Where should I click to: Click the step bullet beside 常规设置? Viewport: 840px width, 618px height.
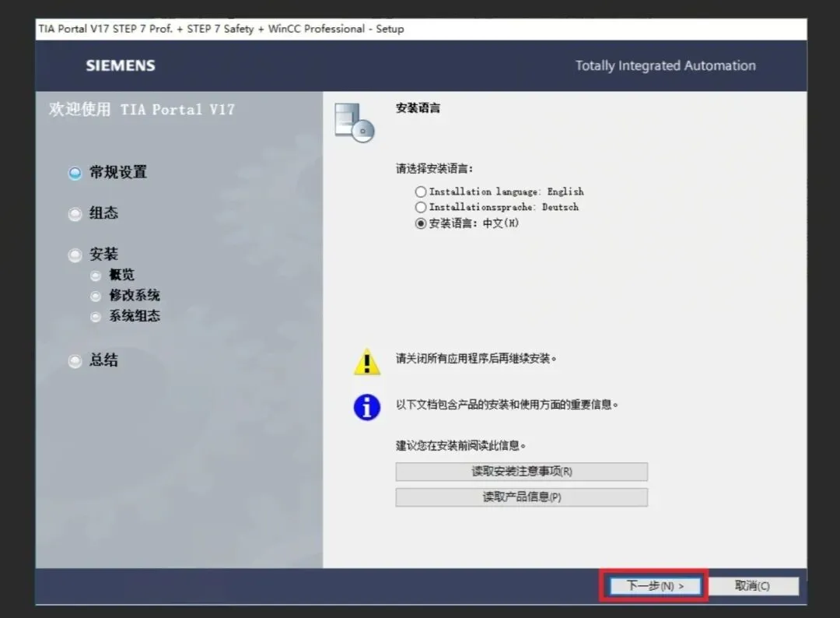[75, 173]
